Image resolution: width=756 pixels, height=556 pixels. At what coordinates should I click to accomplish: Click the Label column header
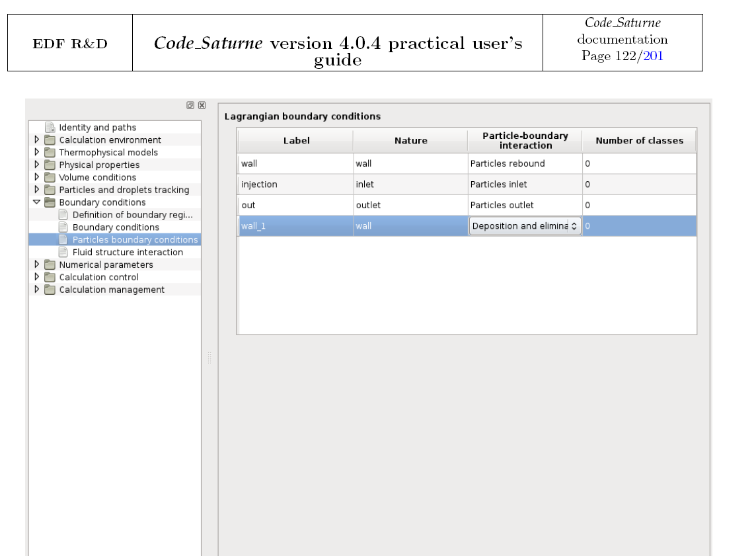tap(296, 141)
